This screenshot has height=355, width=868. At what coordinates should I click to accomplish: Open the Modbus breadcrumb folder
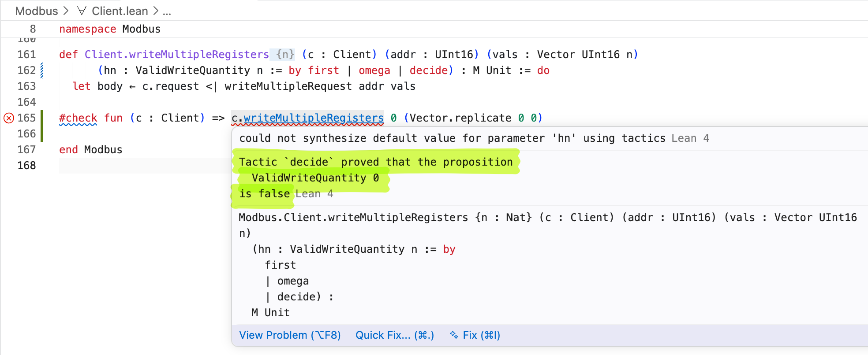pyautogui.click(x=37, y=11)
